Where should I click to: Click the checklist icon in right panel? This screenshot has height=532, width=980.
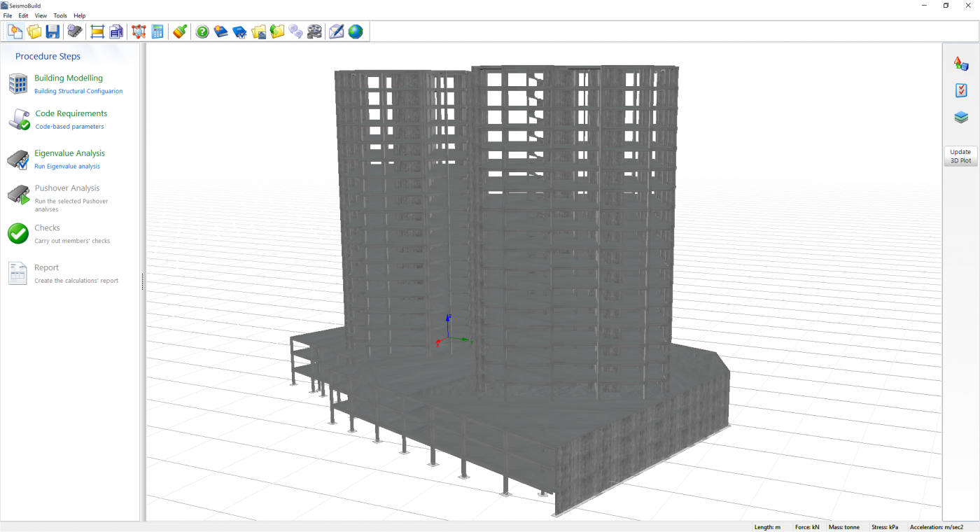(x=961, y=90)
